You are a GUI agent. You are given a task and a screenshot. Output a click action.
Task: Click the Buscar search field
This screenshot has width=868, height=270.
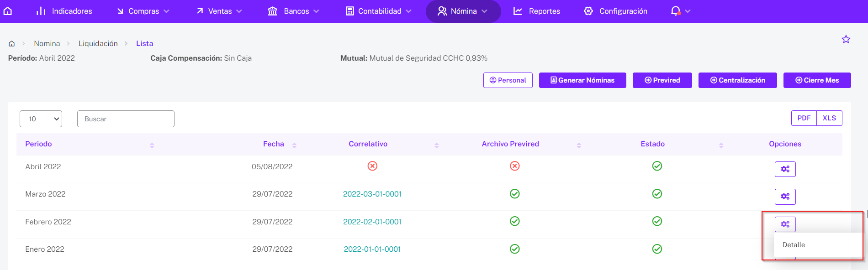point(126,119)
